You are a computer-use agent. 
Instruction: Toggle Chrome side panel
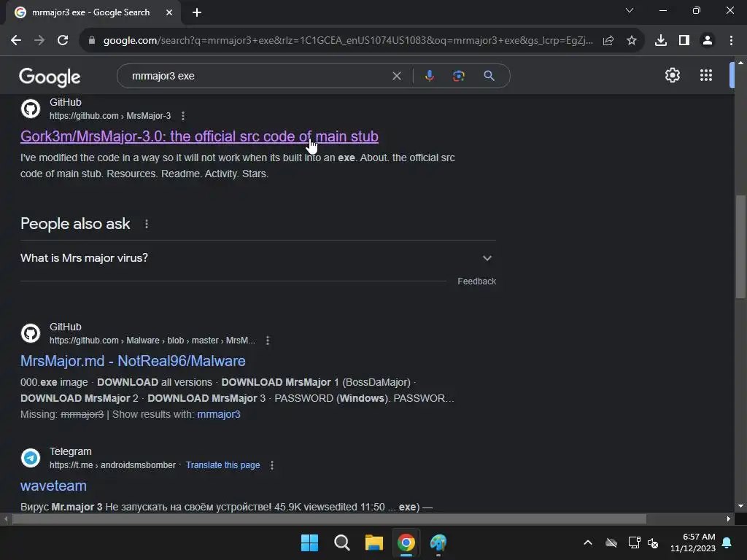[x=684, y=41]
